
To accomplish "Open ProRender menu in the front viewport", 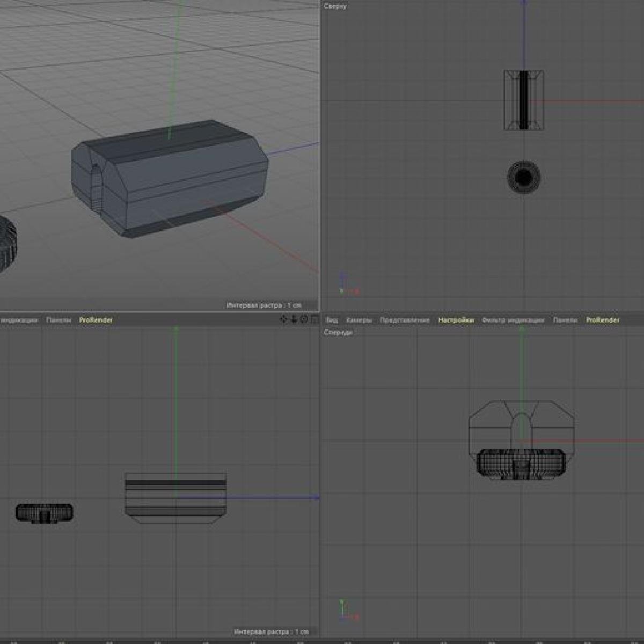I will pyautogui.click(x=602, y=320).
